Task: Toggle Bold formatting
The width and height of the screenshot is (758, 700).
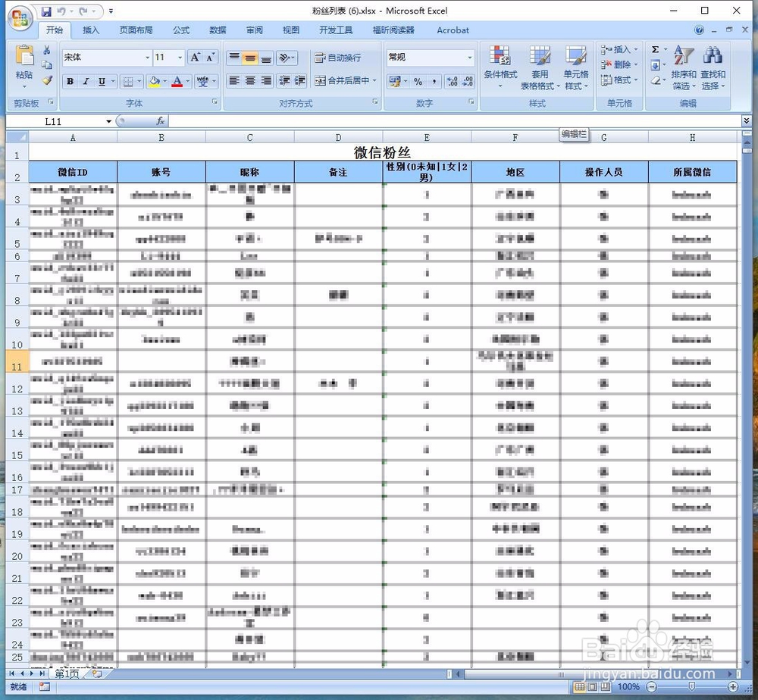Action: click(x=70, y=81)
